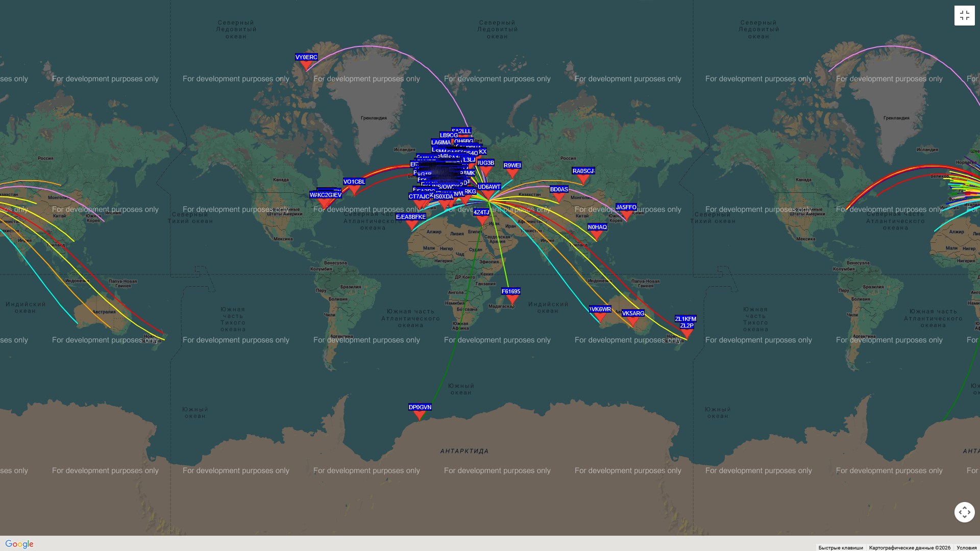Open the map camera pan control
Viewport: 980px width, 551px height.
coord(964,512)
